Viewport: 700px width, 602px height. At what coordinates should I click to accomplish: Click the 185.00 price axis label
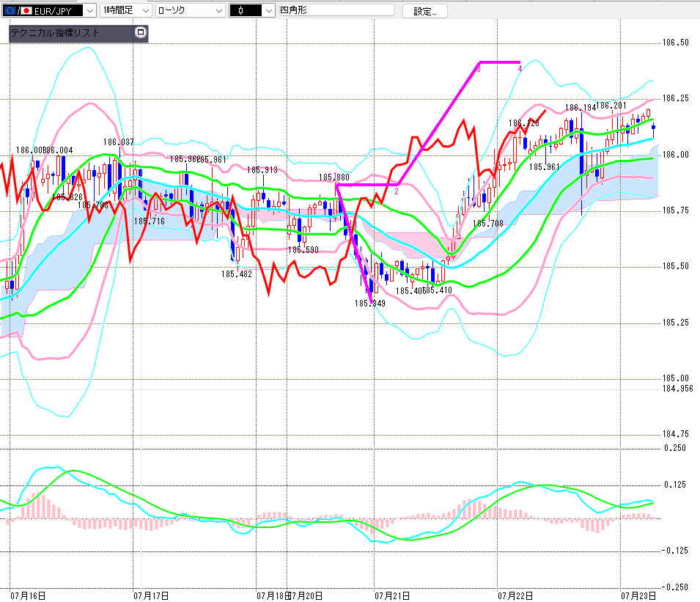click(x=675, y=378)
